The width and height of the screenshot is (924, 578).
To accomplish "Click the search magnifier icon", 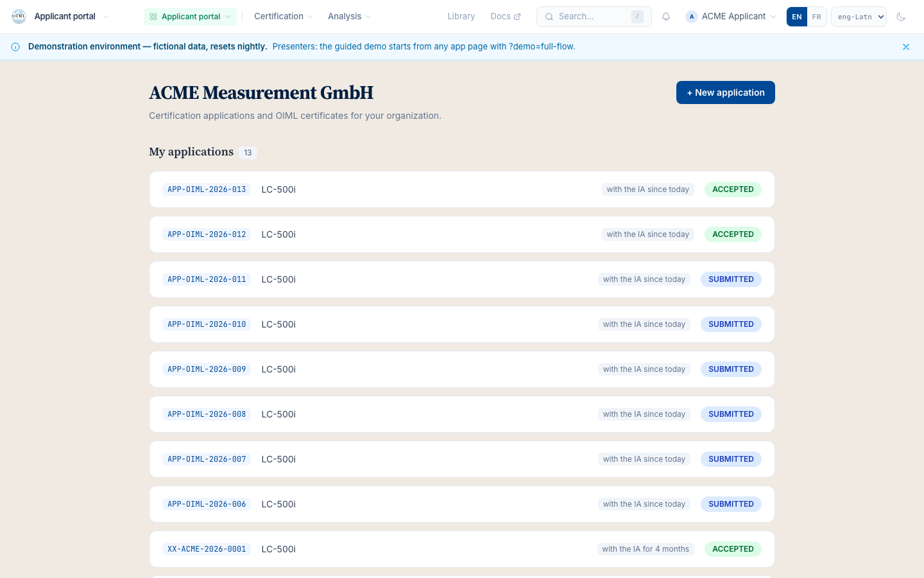I will [549, 17].
